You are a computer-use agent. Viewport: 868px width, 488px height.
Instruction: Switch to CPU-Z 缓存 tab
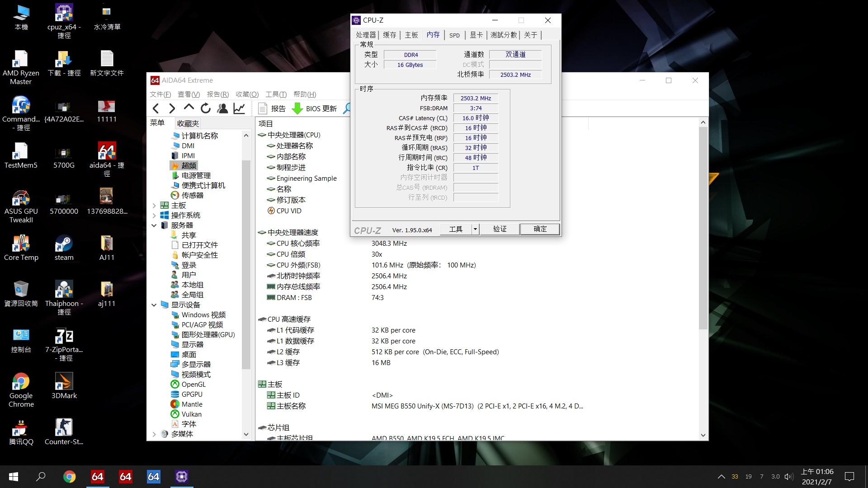[x=390, y=35]
